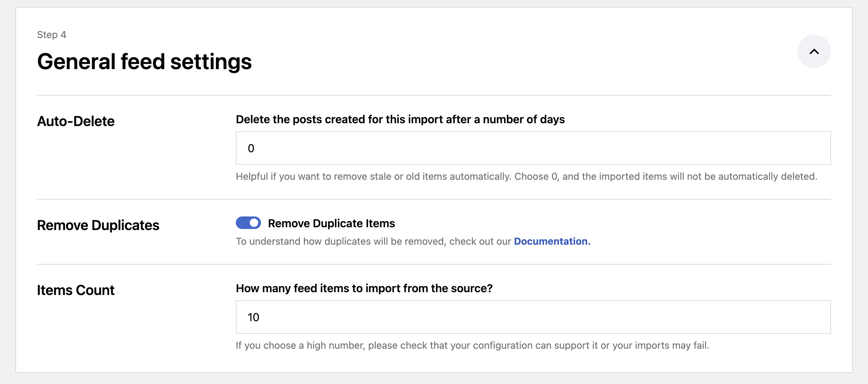Click "Delete the posts created for this import" label
This screenshot has width=868, height=384.
(400, 119)
